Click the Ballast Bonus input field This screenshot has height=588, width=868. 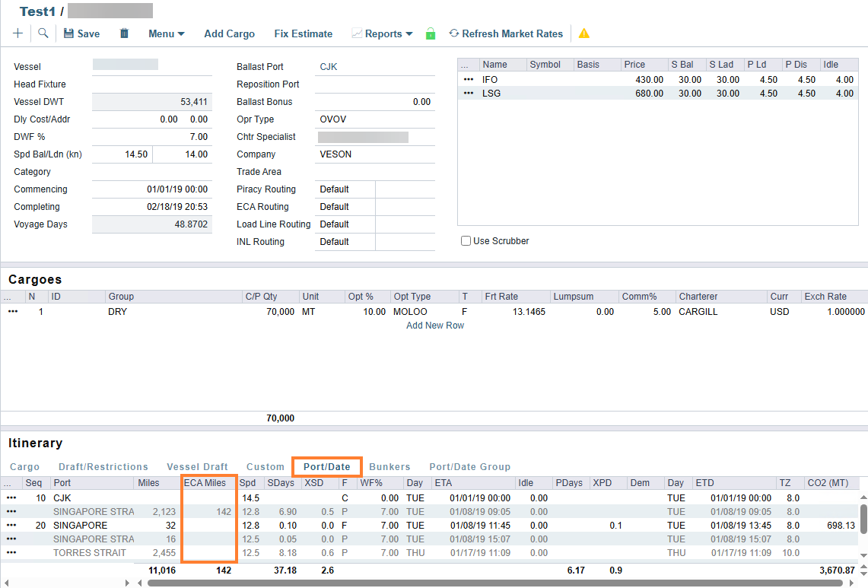tap(374, 102)
